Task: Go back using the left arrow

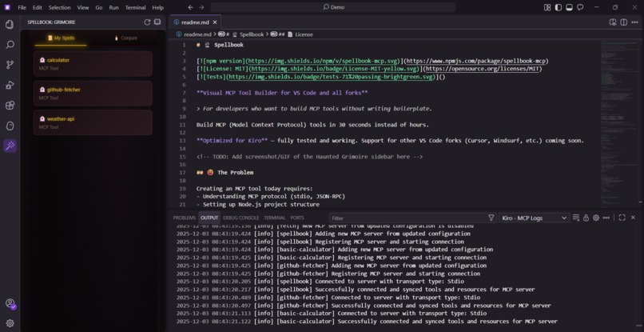Action: point(190,7)
